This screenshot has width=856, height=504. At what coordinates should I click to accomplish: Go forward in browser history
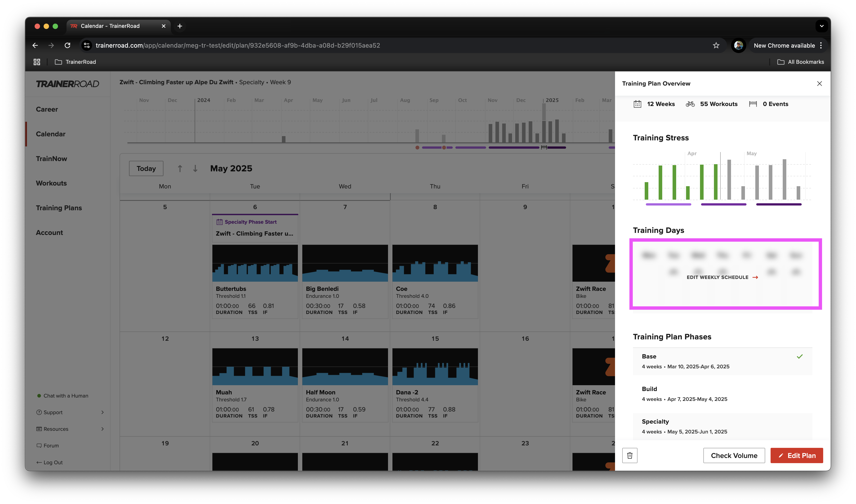click(51, 45)
